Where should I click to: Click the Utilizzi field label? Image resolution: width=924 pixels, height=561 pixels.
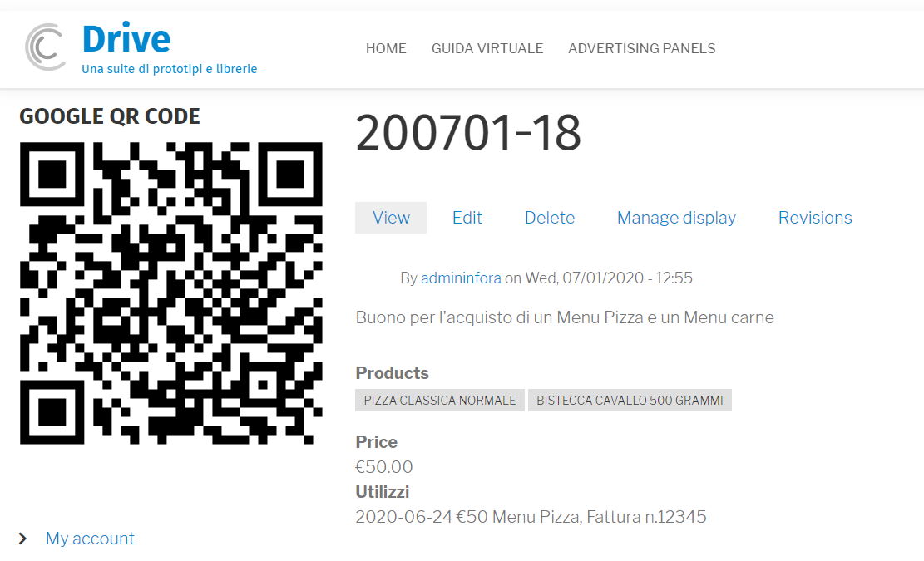[x=382, y=491]
